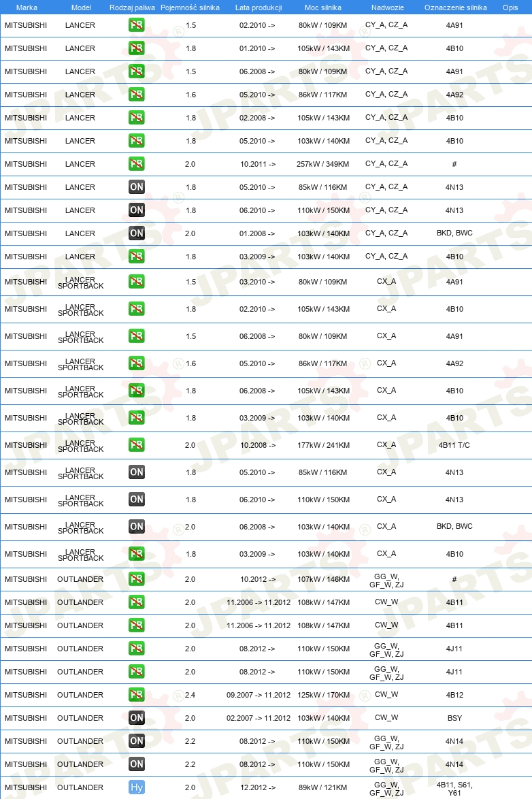
Task: Click ON diesel icon in Lancer 85kW row
Action: pyautogui.click(x=136, y=187)
